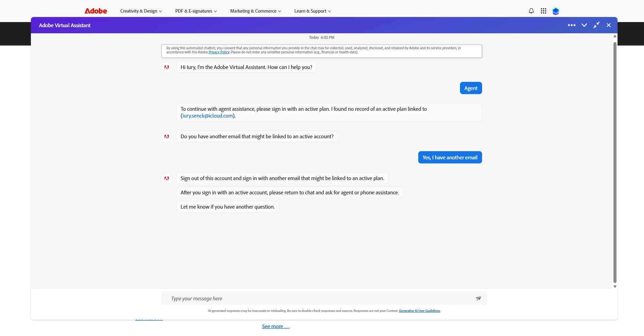Click 'Let me know if you have another question' message
Viewport: 644px width, 336px height.
click(x=227, y=207)
